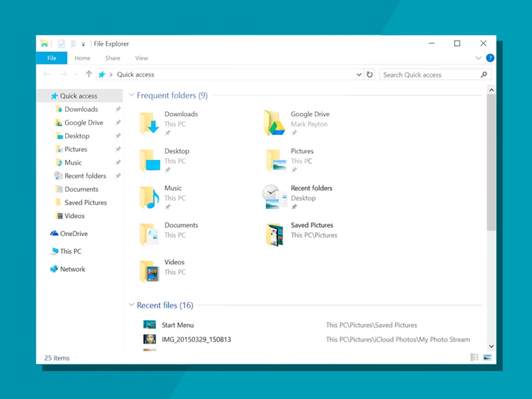532x399 pixels.
Task: Click the Start Menu file thumbnail
Action: tap(150, 325)
